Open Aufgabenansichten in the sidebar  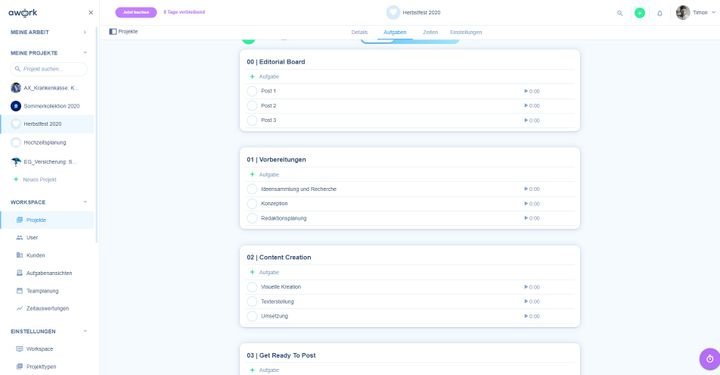pyautogui.click(x=48, y=274)
